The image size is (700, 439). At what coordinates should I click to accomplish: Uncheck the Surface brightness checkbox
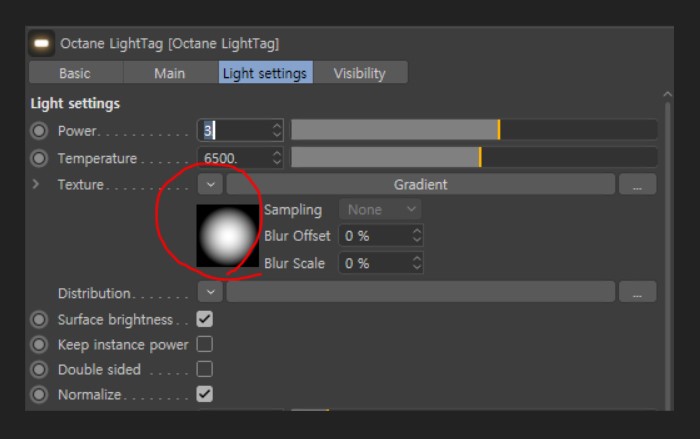204,319
